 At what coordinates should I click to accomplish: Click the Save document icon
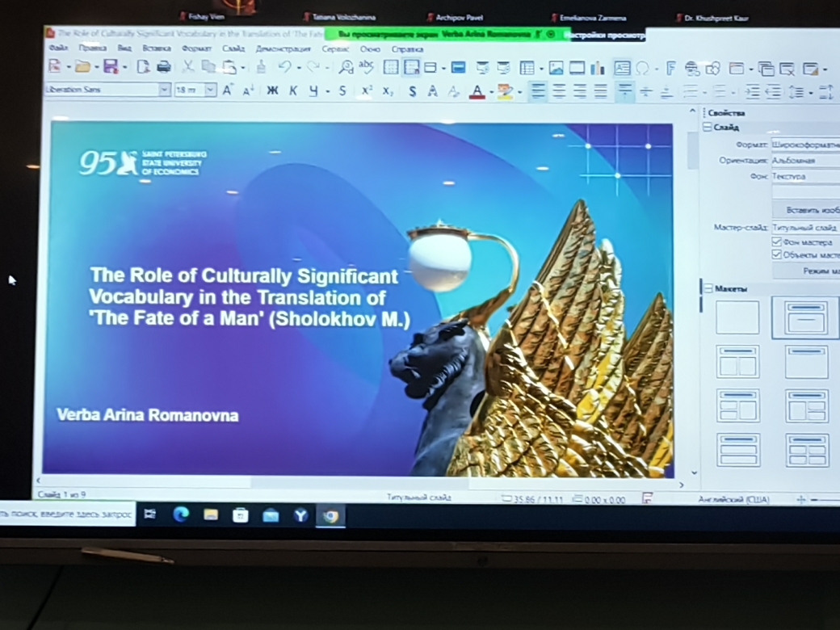click(x=111, y=67)
